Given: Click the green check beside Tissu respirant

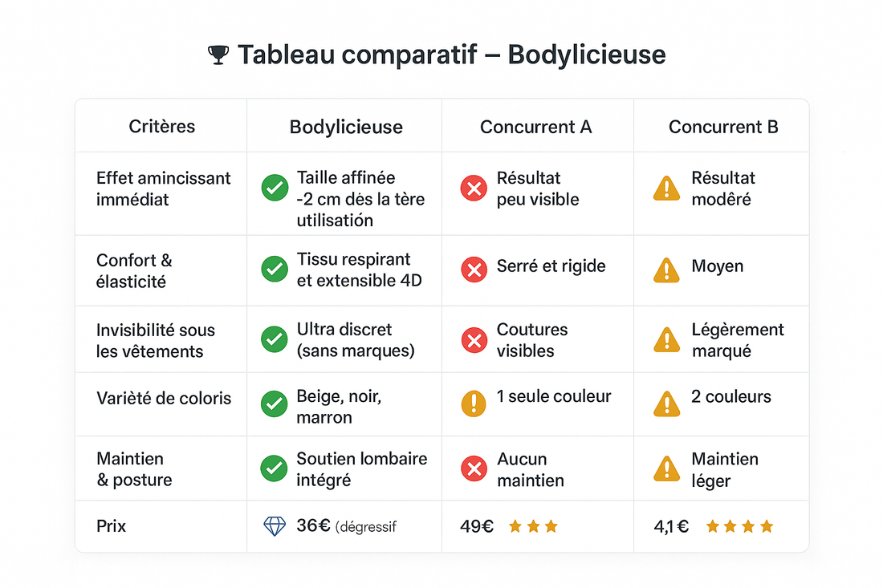Looking at the screenshot, I should coord(275,269).
